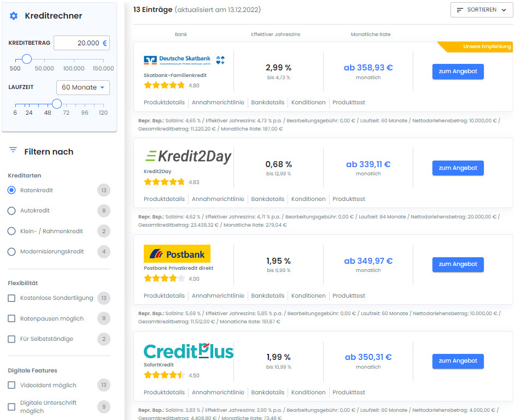
Task: Click the Kredit2Day logo
Action: [x=188, y=156]
